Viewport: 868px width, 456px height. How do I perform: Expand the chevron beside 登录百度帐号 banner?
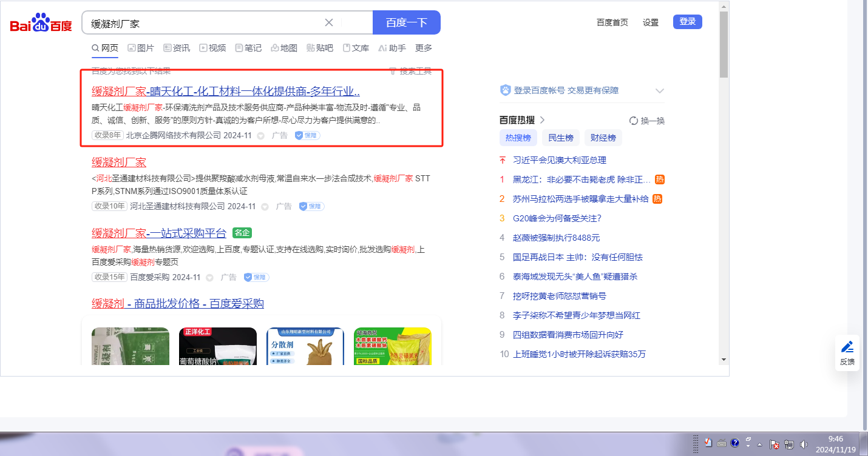pos(660,91)
